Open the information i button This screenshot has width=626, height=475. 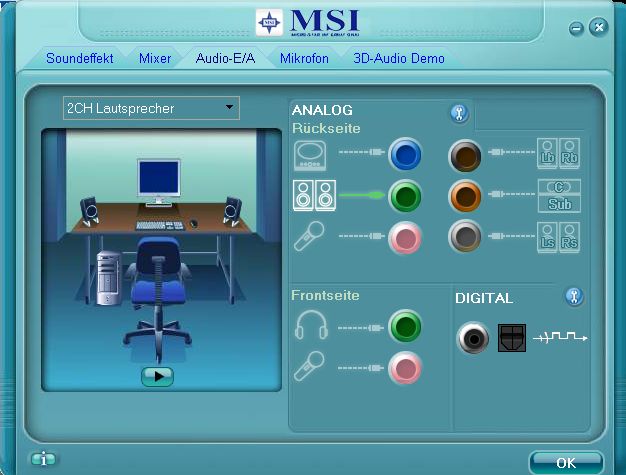click(43, 459)
